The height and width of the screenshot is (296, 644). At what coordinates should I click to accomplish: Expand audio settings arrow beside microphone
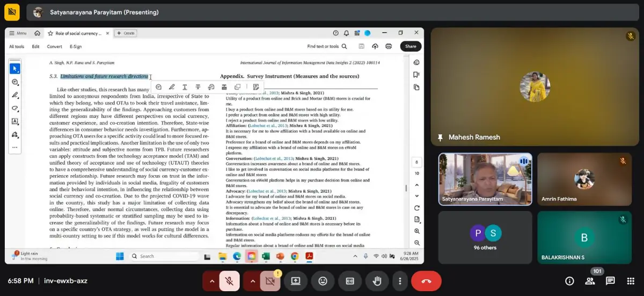coord(211,280)
